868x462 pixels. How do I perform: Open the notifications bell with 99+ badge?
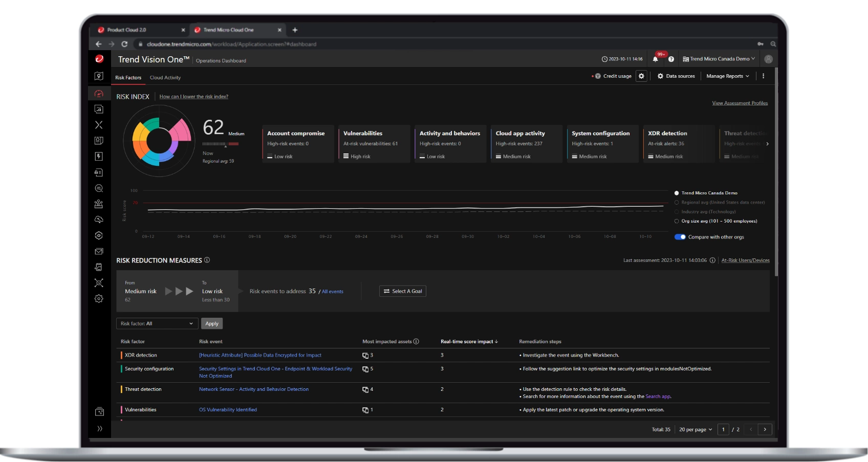tap(656, 58)
